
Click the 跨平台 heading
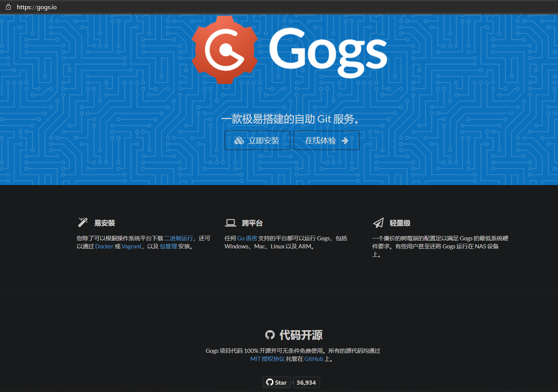tap(253, 223)
